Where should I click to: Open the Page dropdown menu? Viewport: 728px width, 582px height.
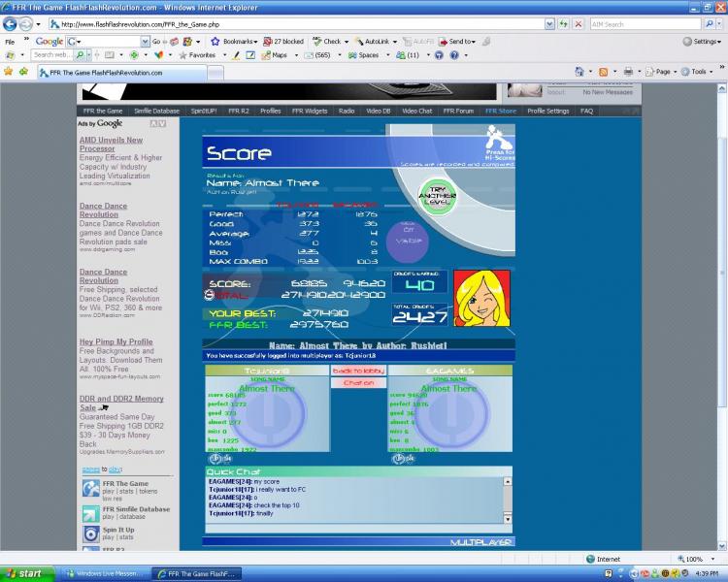[x=663, y=71]
